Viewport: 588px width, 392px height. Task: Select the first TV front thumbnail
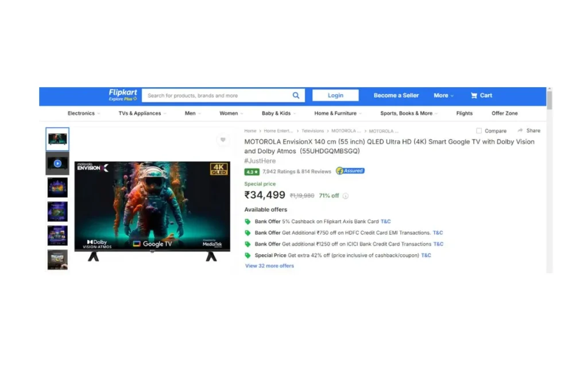pyautogui.click(x=57, y=139)
